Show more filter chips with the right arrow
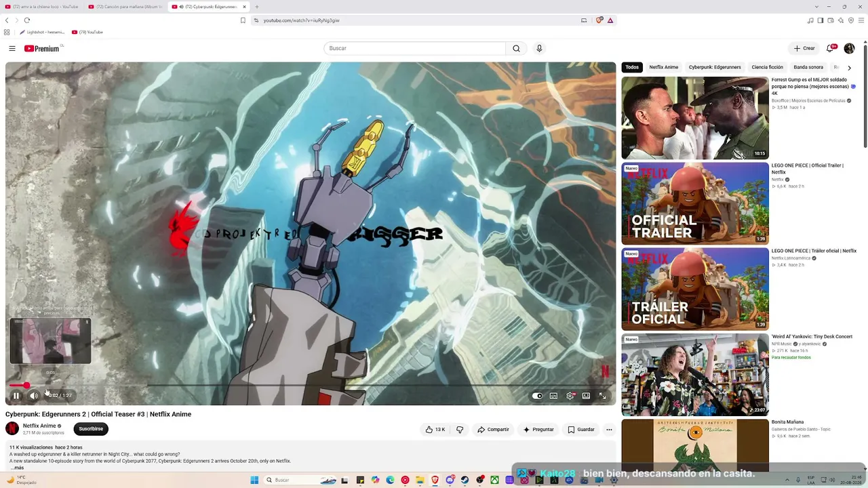This screenshot has height=488, width=868. pos(849,67)
